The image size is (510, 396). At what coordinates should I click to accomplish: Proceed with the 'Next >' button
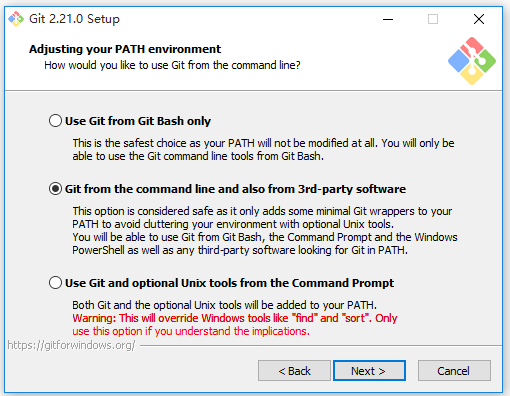click(x=369, y=370)
